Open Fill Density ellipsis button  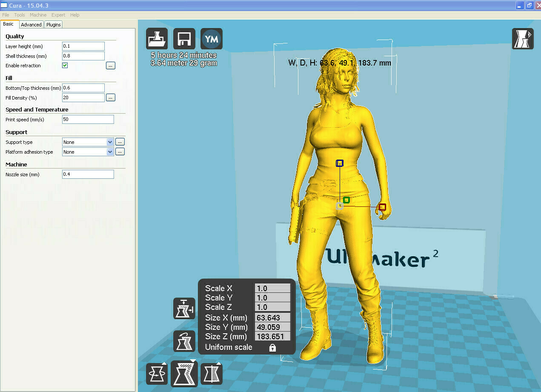(x=111, y=97)
